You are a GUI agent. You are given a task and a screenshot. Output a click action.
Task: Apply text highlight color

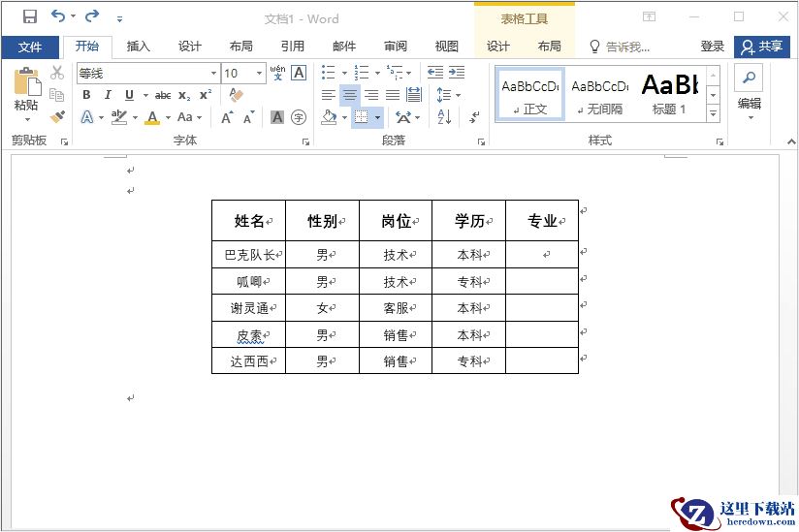[x=119, y=117]
